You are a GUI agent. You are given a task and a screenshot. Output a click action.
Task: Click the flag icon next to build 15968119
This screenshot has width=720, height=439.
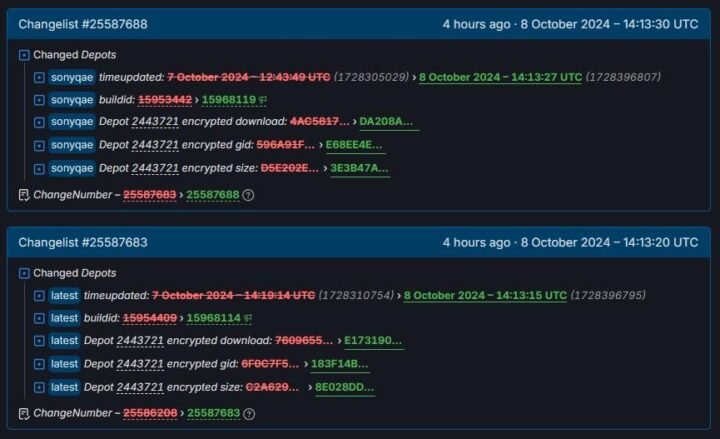pyautogui.click(x=263, y=100)
